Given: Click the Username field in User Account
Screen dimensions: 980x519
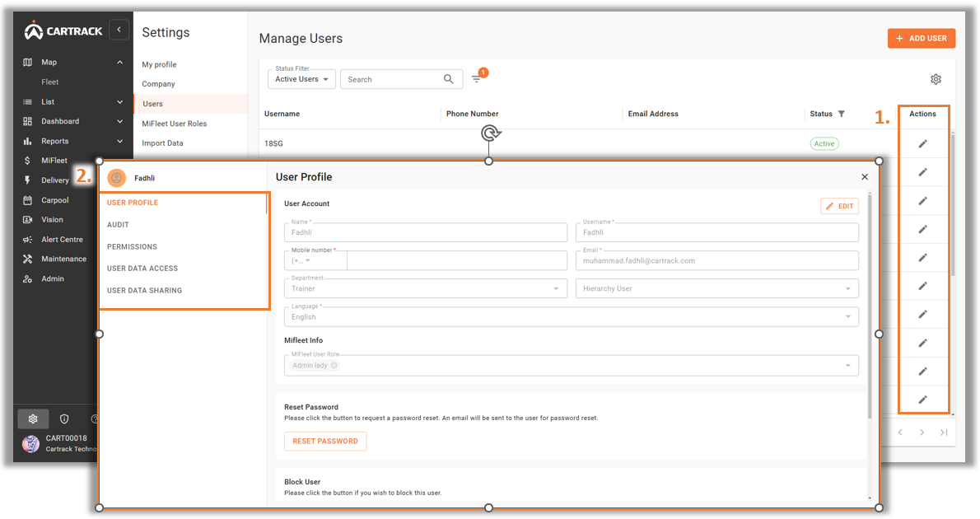Looking at the screenshot, I should point(716,232).
